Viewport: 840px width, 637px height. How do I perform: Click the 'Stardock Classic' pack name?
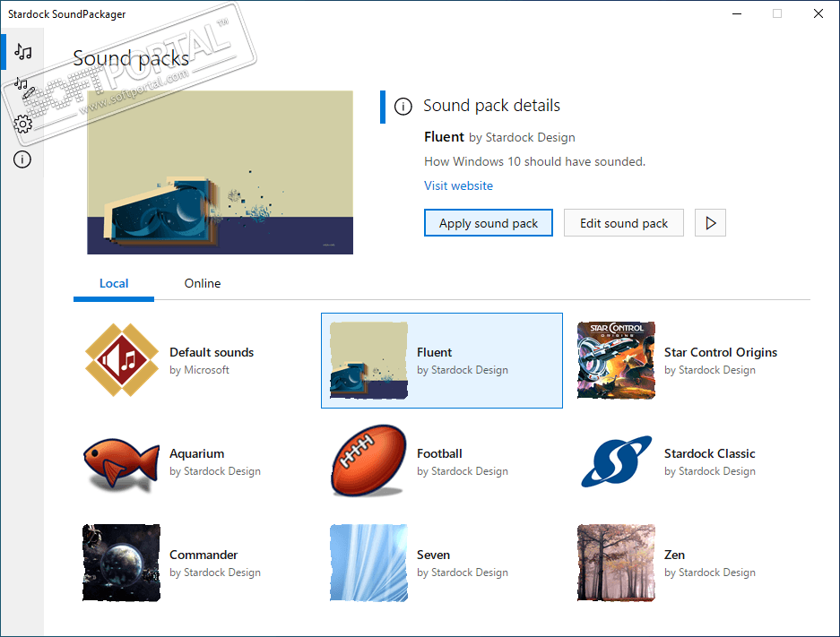[709, 453]
